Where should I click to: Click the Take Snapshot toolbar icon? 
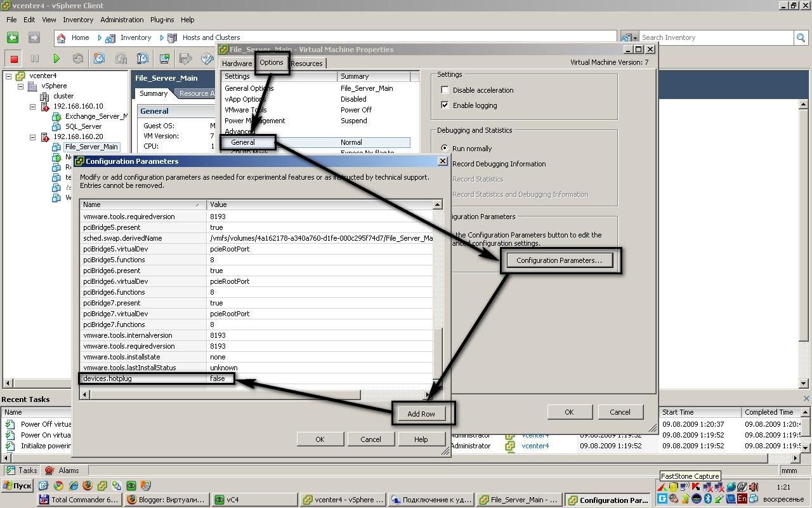[x=99, y=58]
